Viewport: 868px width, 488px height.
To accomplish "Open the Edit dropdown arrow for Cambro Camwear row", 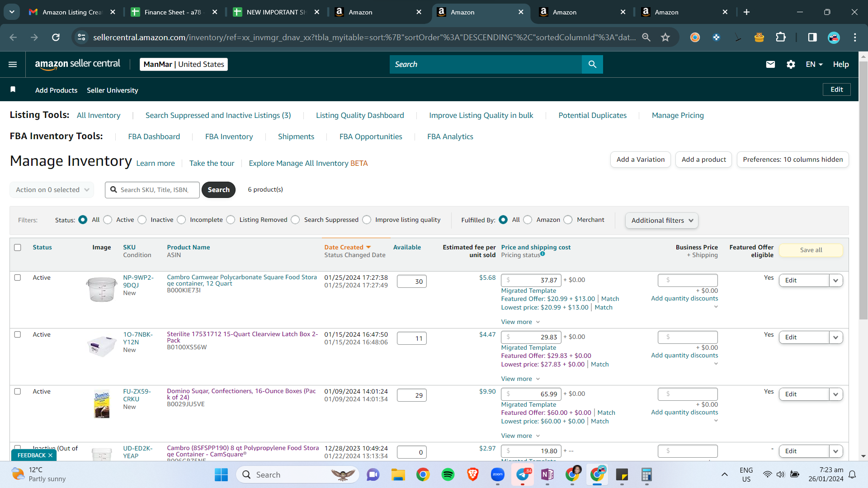I will pos(836,280).
